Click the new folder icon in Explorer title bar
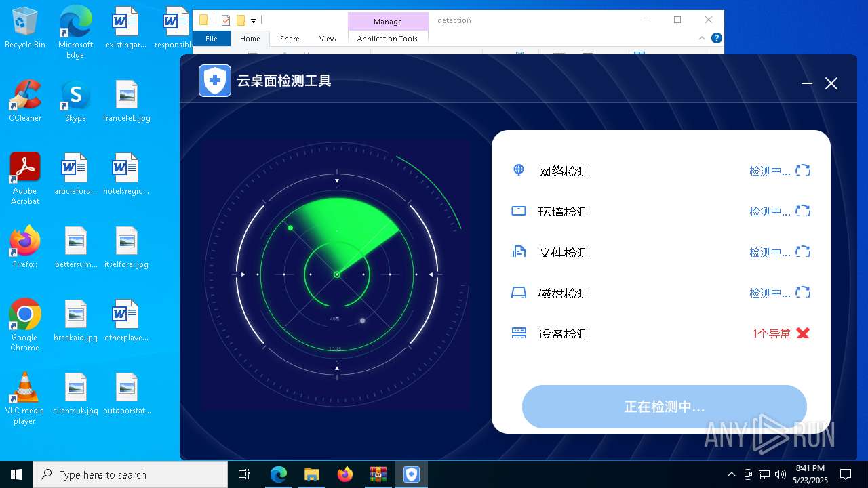The image size is (868, 488). pyautogui.click(x=240, y=20)
